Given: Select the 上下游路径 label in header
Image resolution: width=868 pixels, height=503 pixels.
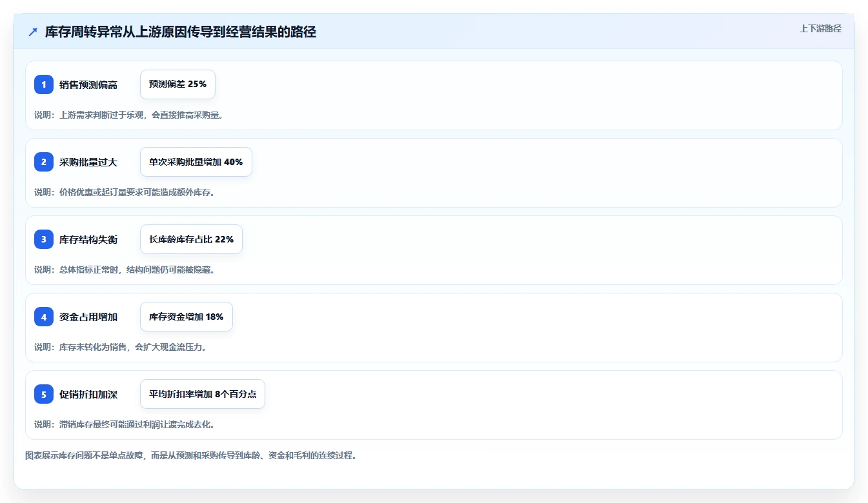Looking at the screenshot, I should [820, 28].
